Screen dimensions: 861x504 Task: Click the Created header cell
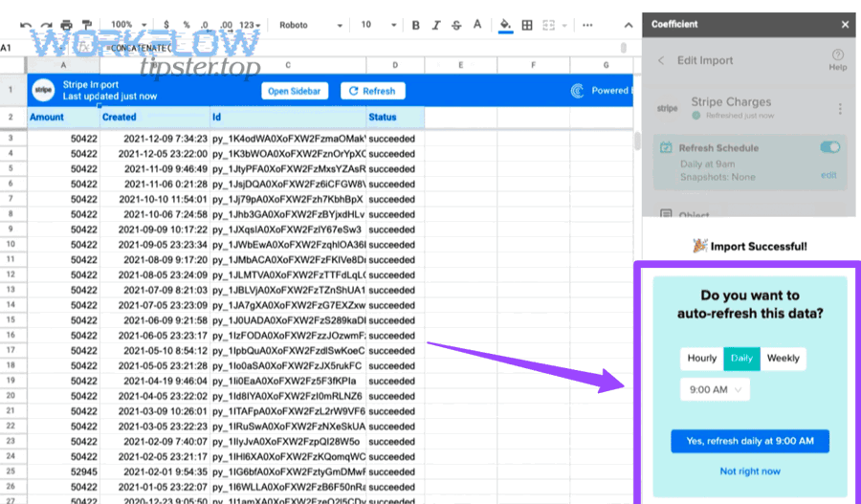155,117
